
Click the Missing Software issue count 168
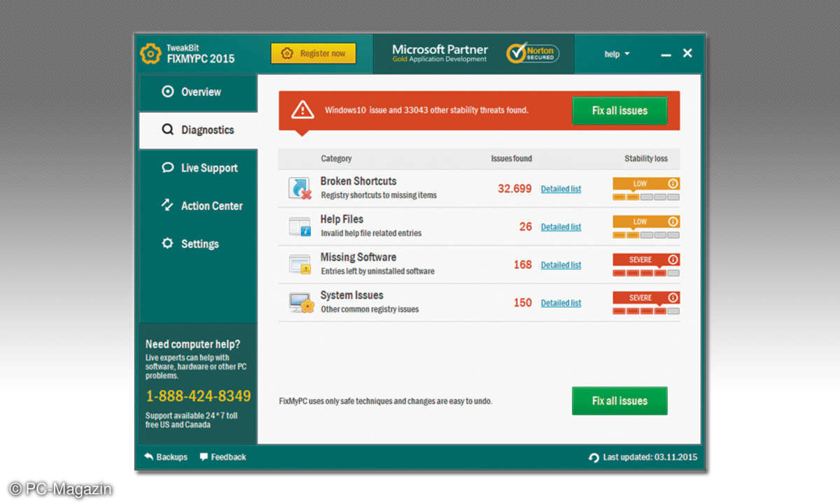(523, 265)
